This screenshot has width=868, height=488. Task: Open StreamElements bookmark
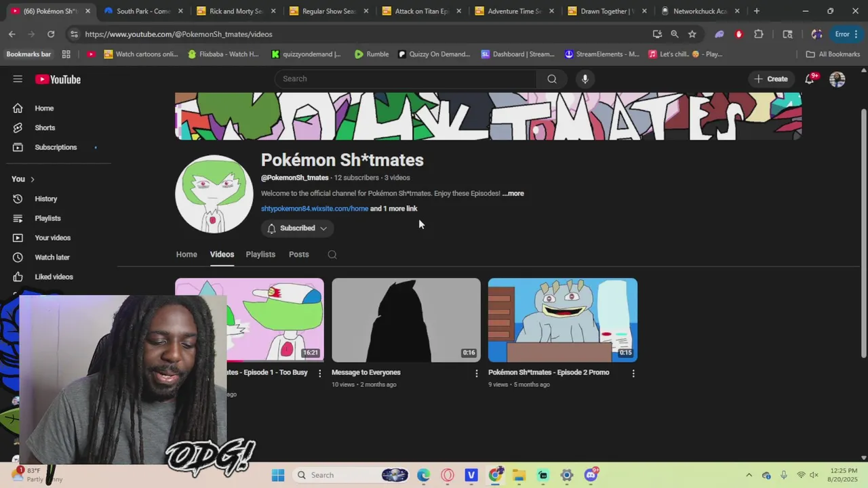click(601, 54)
